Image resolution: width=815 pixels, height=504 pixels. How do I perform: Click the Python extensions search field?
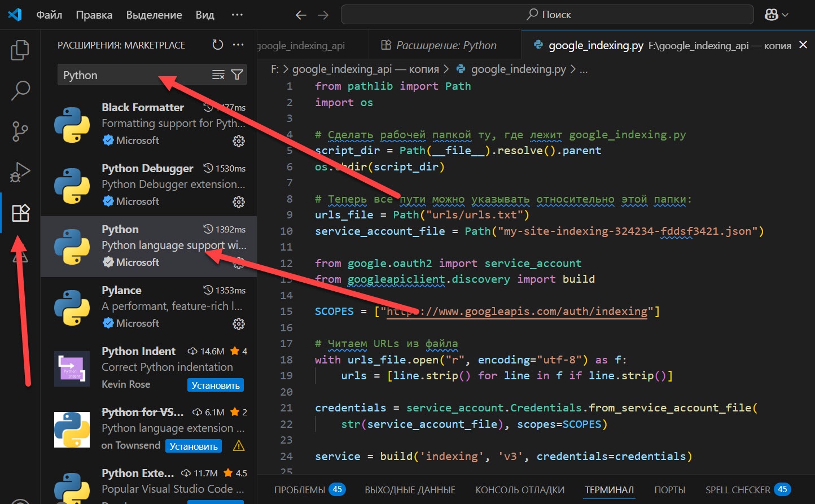(133, 75)
